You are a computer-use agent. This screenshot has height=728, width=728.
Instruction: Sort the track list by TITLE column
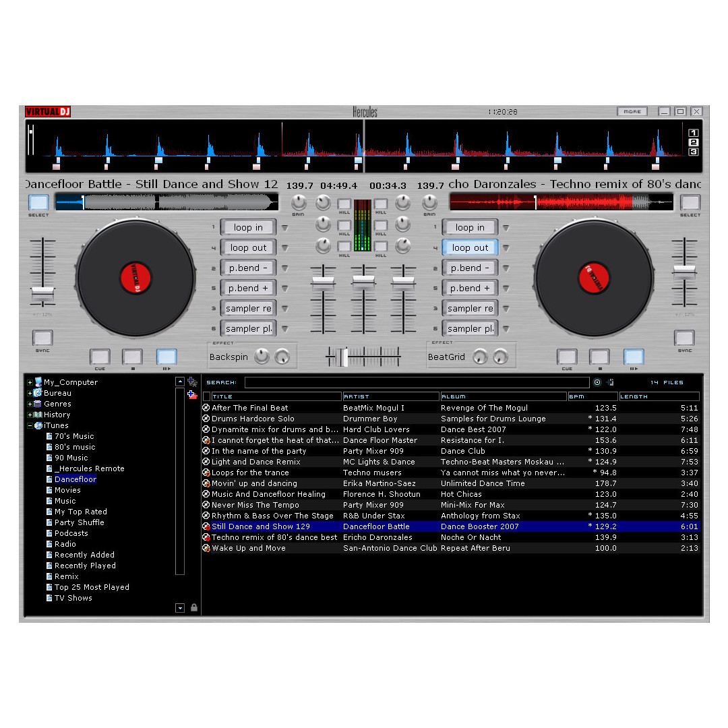tap(276, 396)
